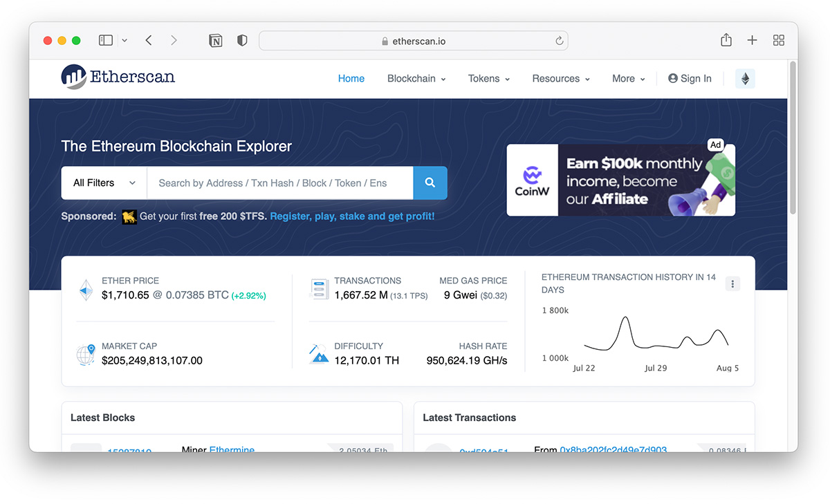This screenshot has width=830, height=504.
Task: Click the shield extension icon in the toolbar
Action: (x=241, y=40)
